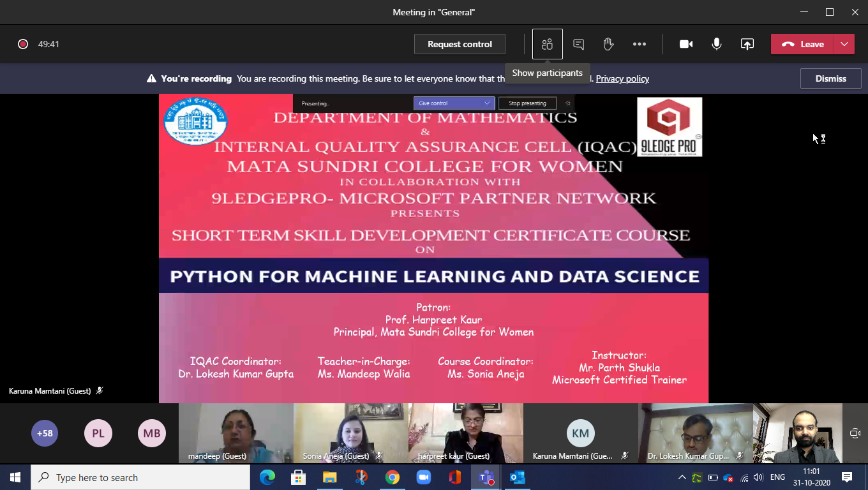868x490 pixels.
Task: Open Give control dropdown in shared screen
Action: (x=454, y=103)
